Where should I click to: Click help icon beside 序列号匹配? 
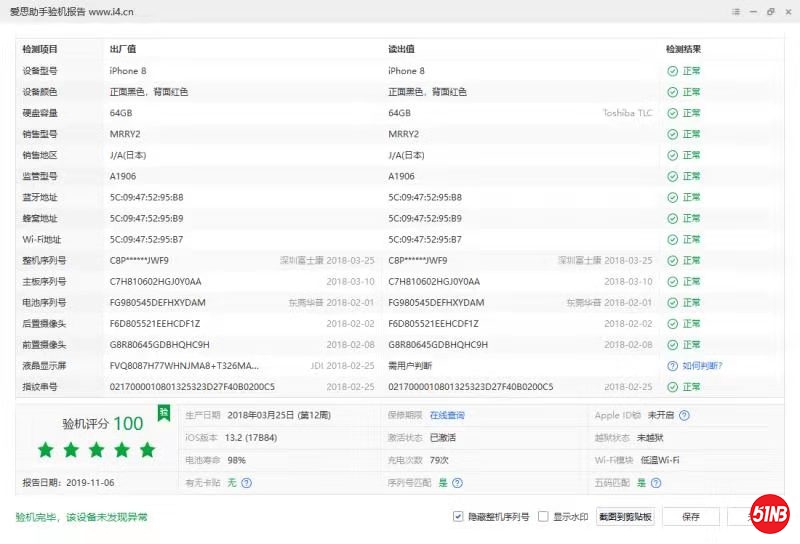pos(456,483)
